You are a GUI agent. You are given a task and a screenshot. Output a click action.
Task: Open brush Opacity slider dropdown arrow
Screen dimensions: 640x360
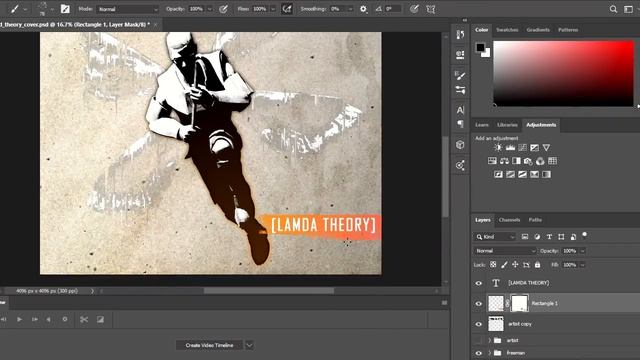click(210, 9)
